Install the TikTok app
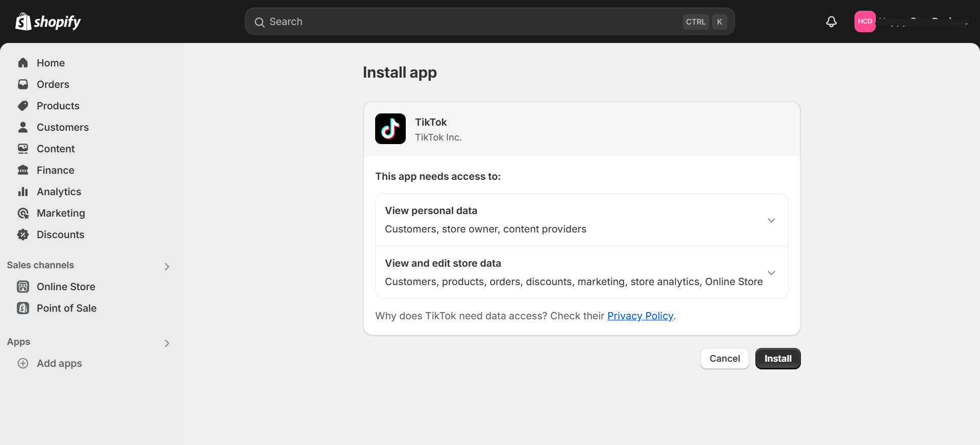This screenshot has width=980, height=445. click(777, 359)
